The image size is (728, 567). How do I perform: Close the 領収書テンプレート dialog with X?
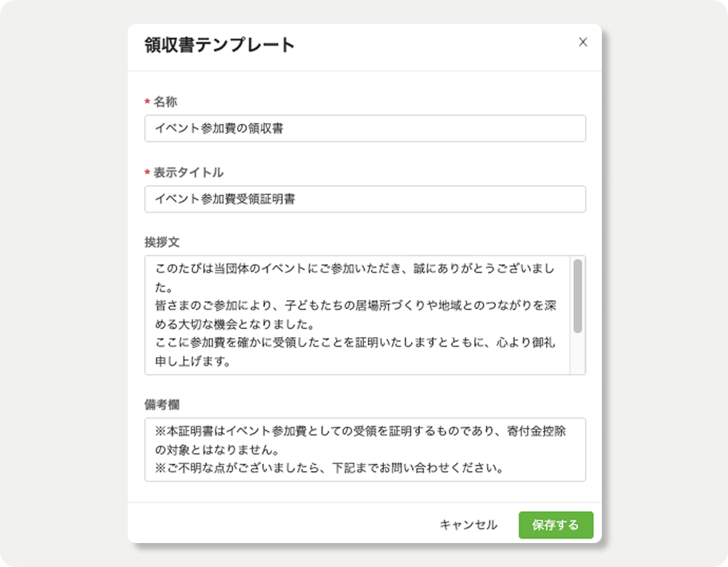click(583, 42)
